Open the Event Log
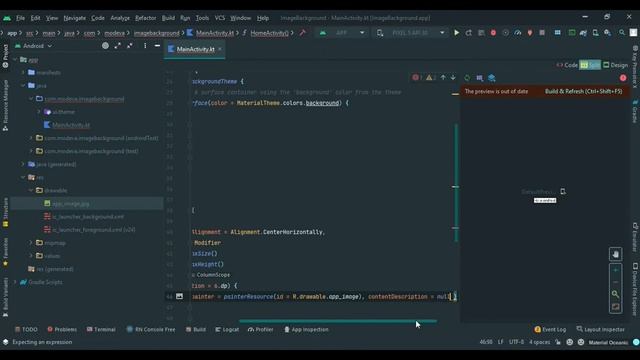 550,329
